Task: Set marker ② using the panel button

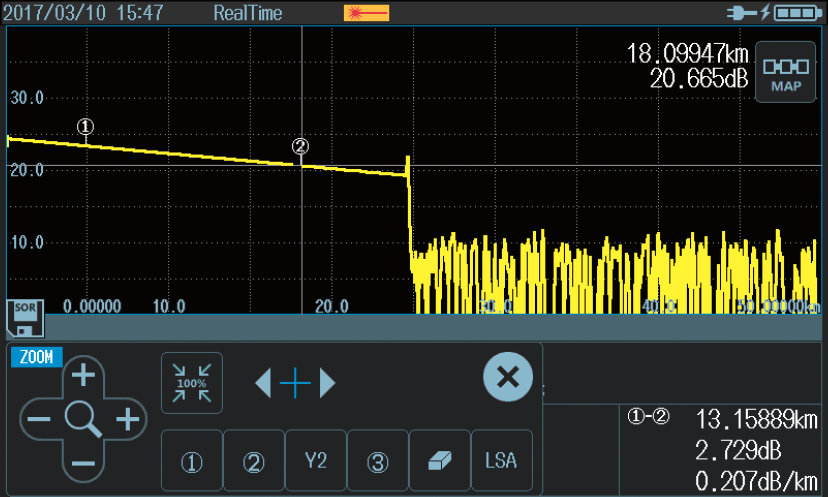Action: coord(254,461)
